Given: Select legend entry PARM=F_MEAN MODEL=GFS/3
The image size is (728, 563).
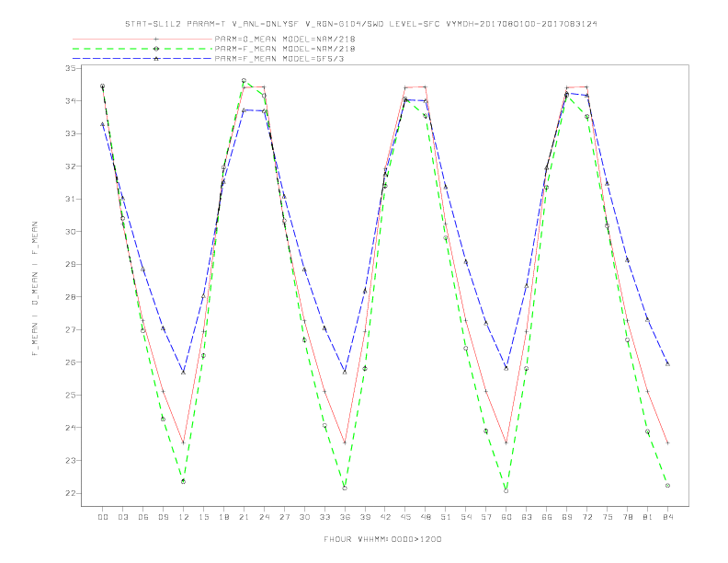Looking at the screenshot, I should click(279, 59).
